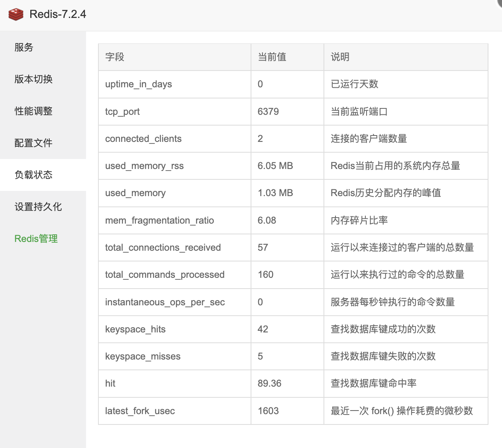Open 配置文件 sidebar tab
Screen dimensions: 502x448
coord(43,143)
